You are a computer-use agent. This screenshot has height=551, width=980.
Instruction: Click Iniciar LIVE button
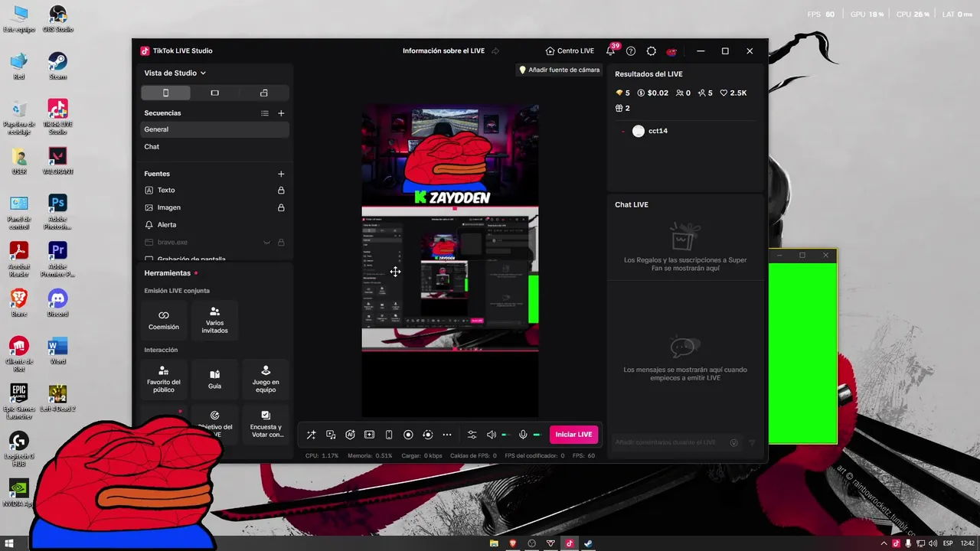coord(573,435)
